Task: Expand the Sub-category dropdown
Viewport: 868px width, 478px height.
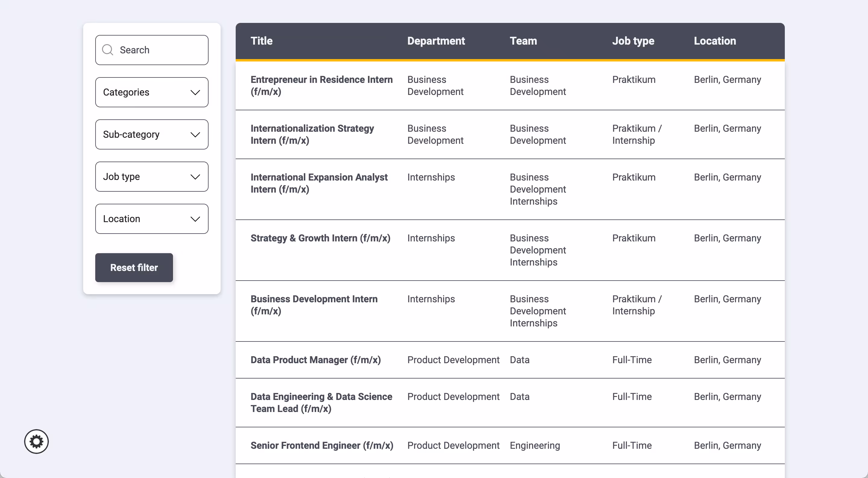Action: point(152,134)
